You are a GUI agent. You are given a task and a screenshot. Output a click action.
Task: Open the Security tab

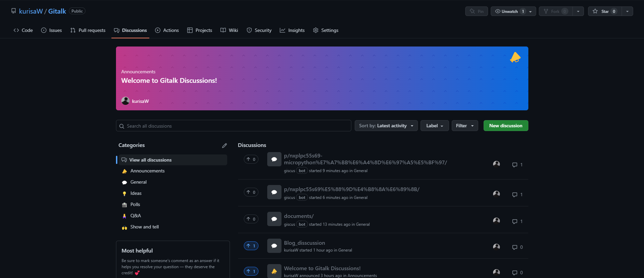[259, 30]
